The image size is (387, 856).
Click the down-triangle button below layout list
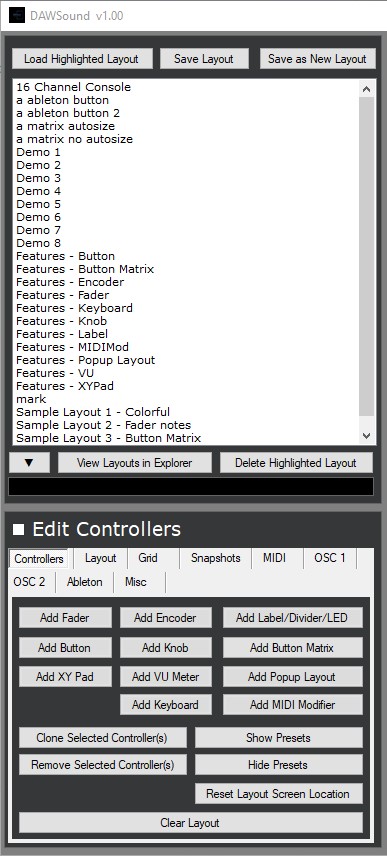(29, 463)
